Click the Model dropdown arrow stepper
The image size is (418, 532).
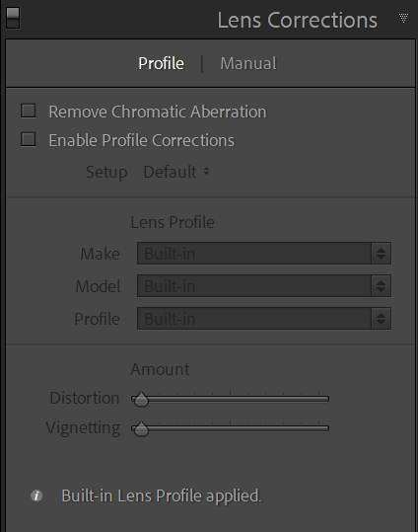pyautogui.click(x=382, y=285)
